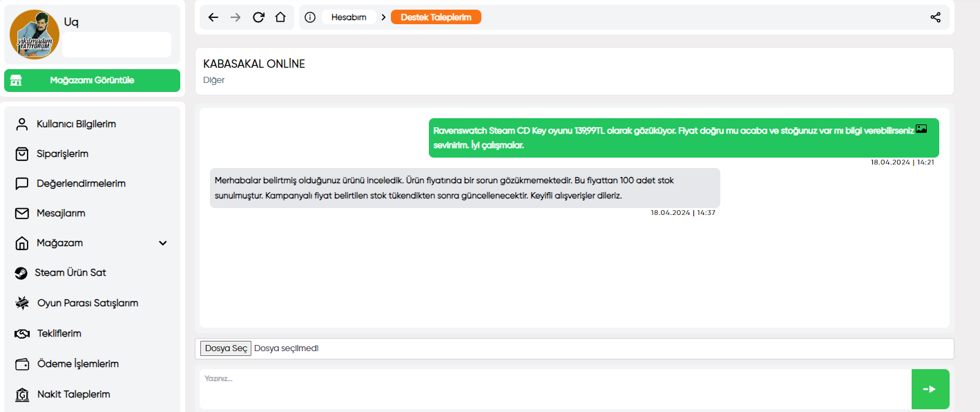
Task: Click the timestamp 18.04.2024 | 14:21
Action: click(902, 162)
